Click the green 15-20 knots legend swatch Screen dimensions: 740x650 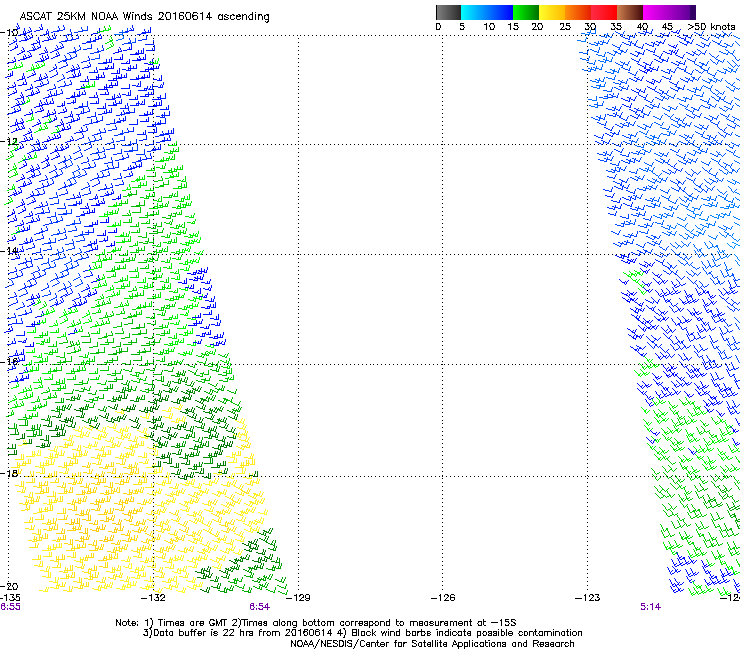(526, 12)
